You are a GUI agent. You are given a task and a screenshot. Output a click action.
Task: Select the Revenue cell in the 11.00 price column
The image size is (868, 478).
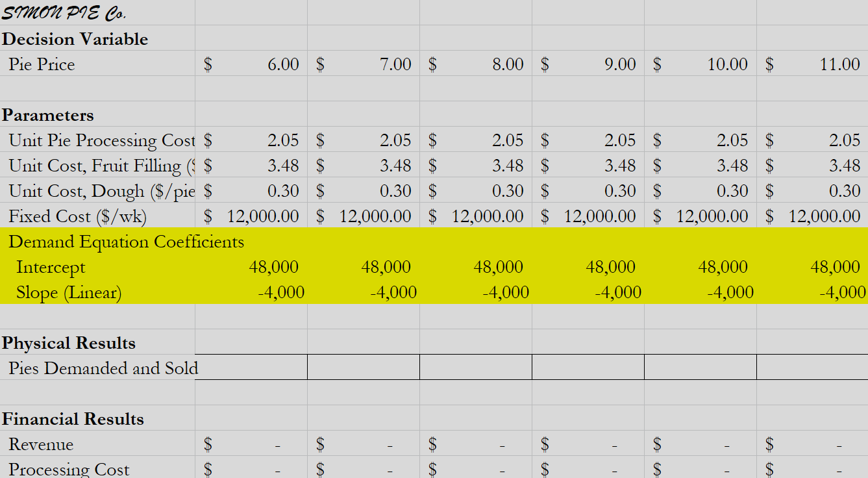coord(812,444)
